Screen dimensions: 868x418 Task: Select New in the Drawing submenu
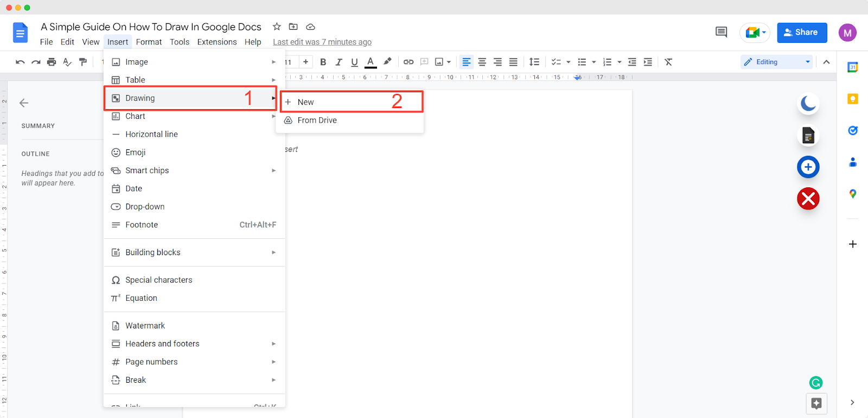click(352, 102)
